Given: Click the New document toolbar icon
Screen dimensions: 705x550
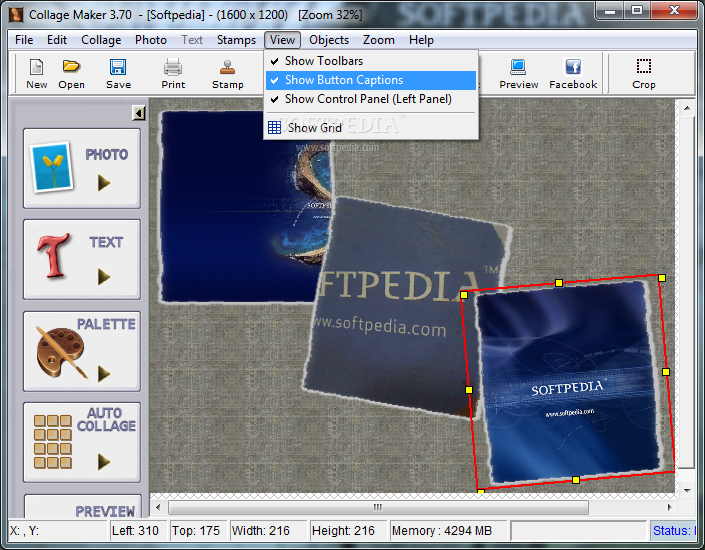Looking at the screenshot, I should [36, 67].
